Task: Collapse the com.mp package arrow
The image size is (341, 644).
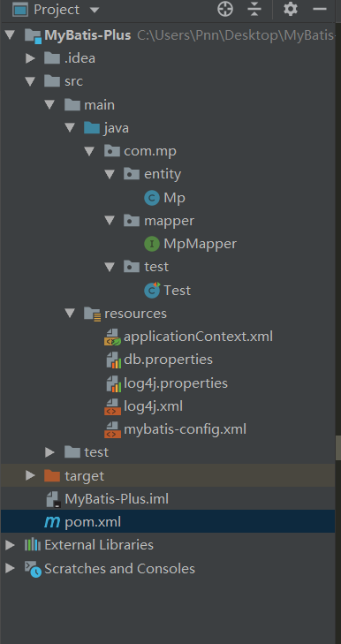Action: point(90,151)
